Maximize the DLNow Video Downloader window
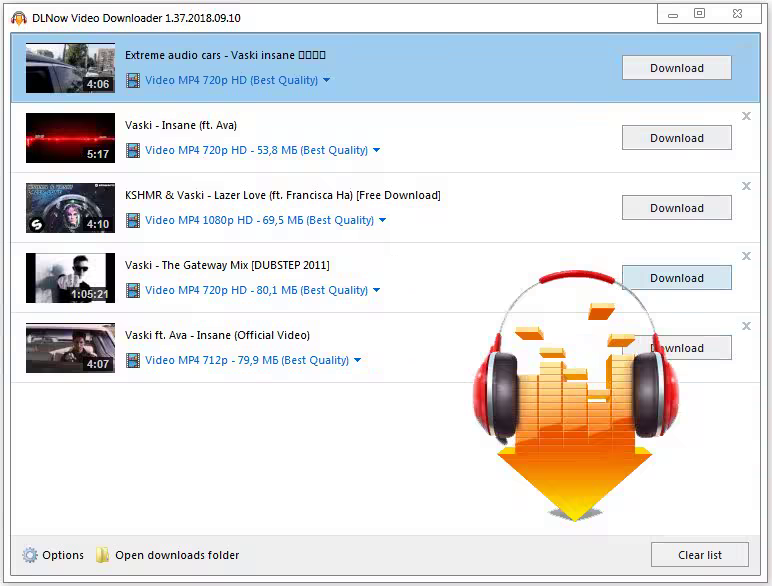This screenshot has width=772, height=586. (x=699, y=14)
